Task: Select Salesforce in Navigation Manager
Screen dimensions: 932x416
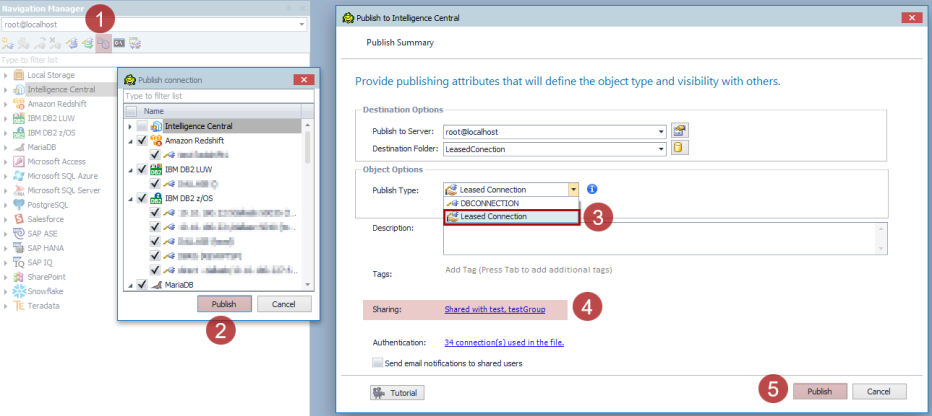Action: click(x=45, y=219)
